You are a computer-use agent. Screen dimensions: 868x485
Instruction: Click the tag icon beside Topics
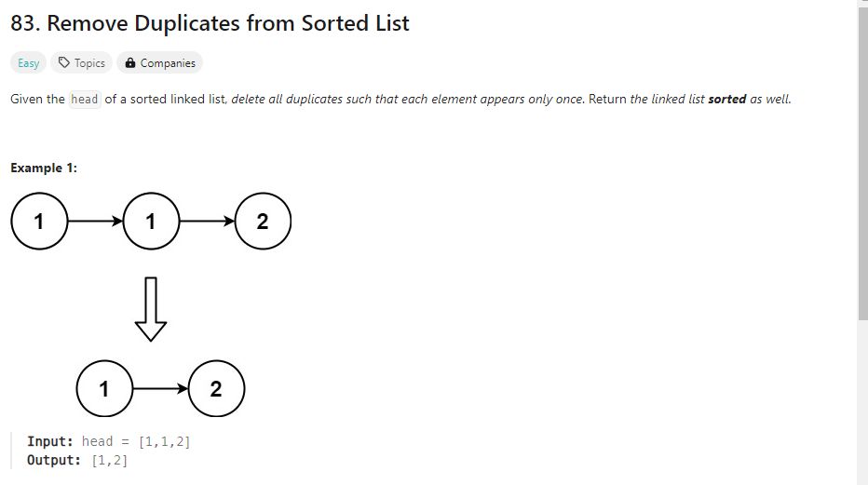point(64,62)
